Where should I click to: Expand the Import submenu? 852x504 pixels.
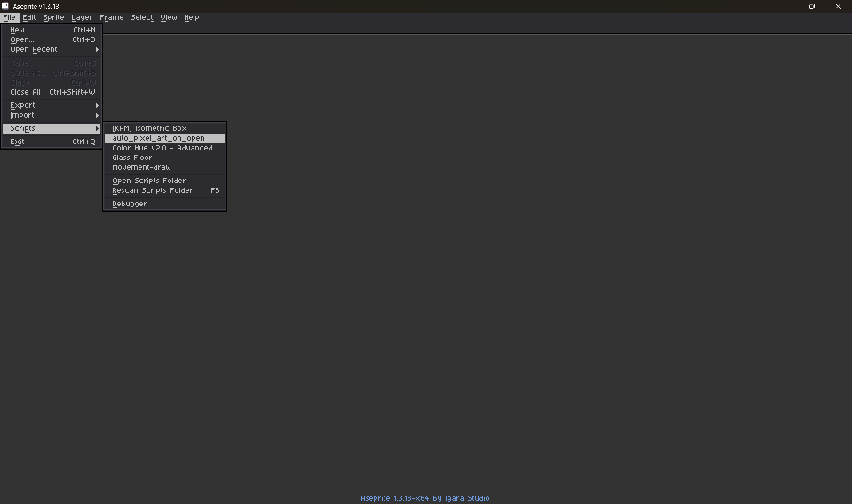coord(52,115)
